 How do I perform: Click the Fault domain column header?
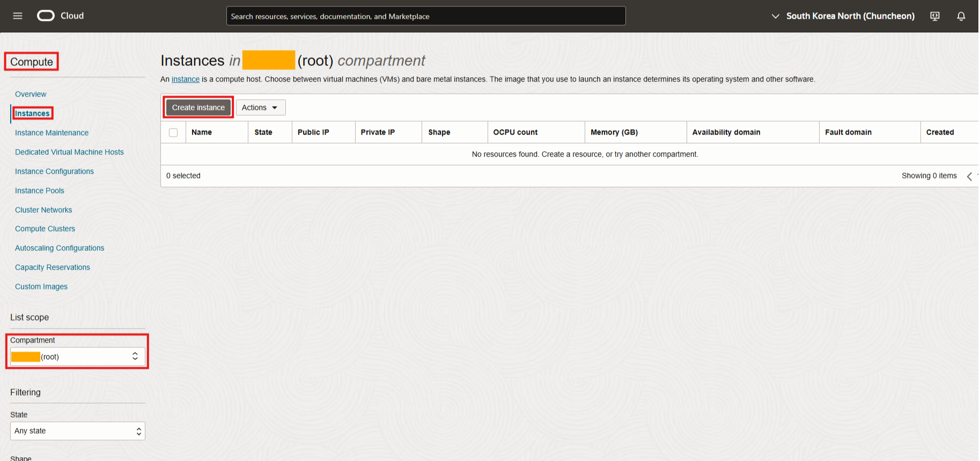[x=849, y=132]
